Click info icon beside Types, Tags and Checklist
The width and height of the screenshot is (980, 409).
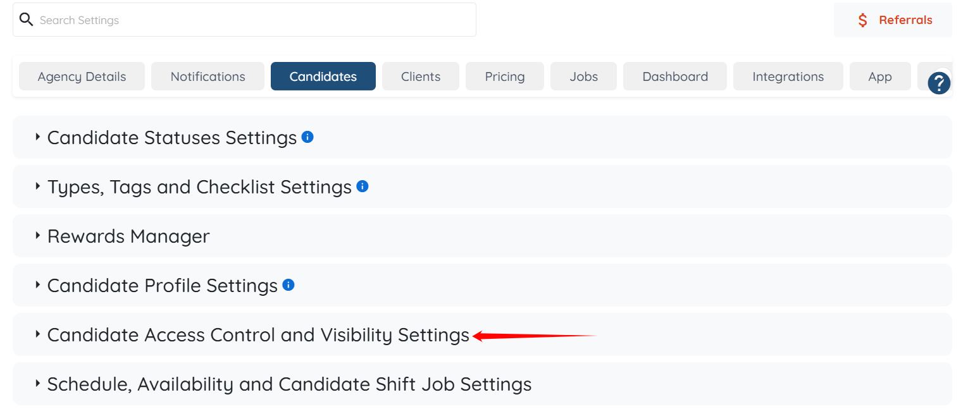tap(363, 186)
